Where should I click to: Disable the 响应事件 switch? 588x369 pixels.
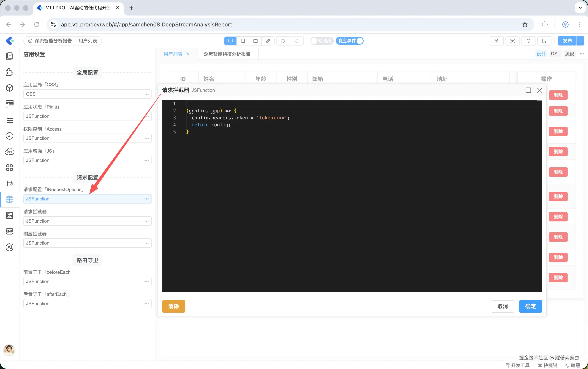click(349, 41)
